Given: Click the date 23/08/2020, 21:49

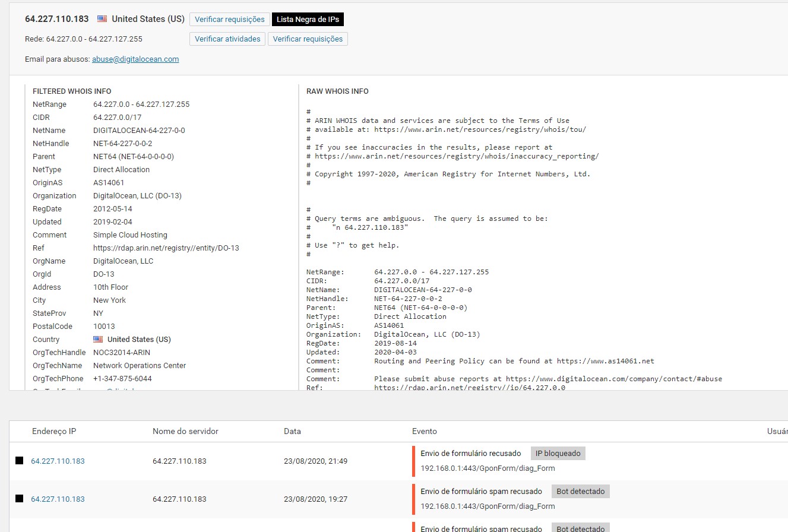Looking at the screenshot, I should click(315, 461).
